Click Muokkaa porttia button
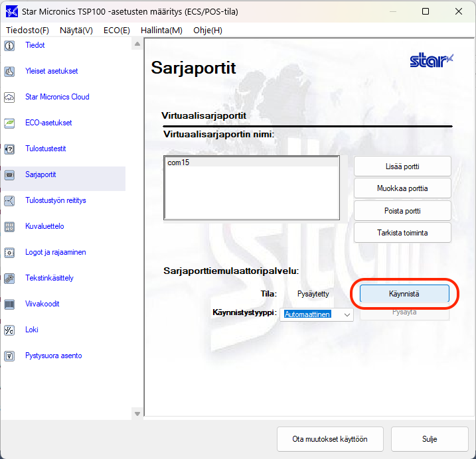Screen dimensions: 476x459 [x=402, y=188]
